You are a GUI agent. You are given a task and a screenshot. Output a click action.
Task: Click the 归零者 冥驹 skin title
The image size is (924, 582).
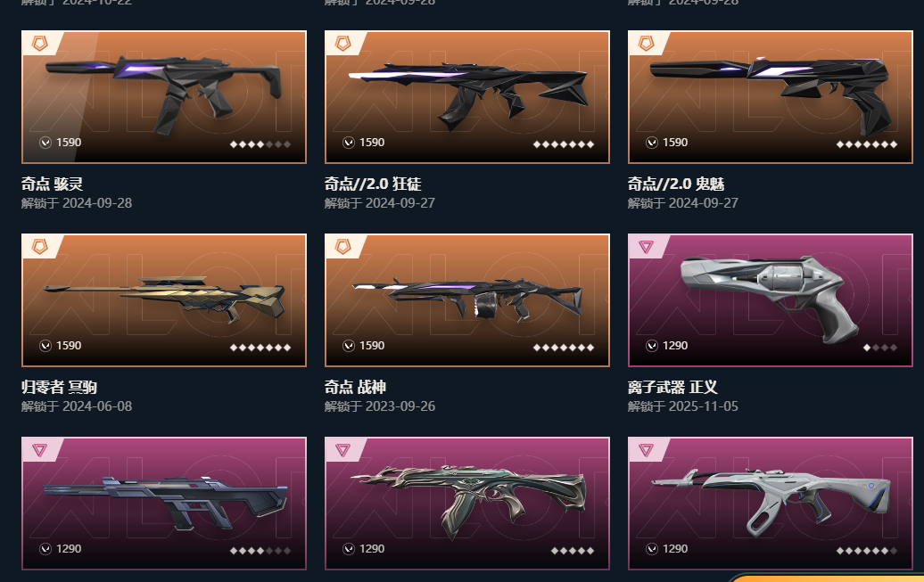pos(59,387)
